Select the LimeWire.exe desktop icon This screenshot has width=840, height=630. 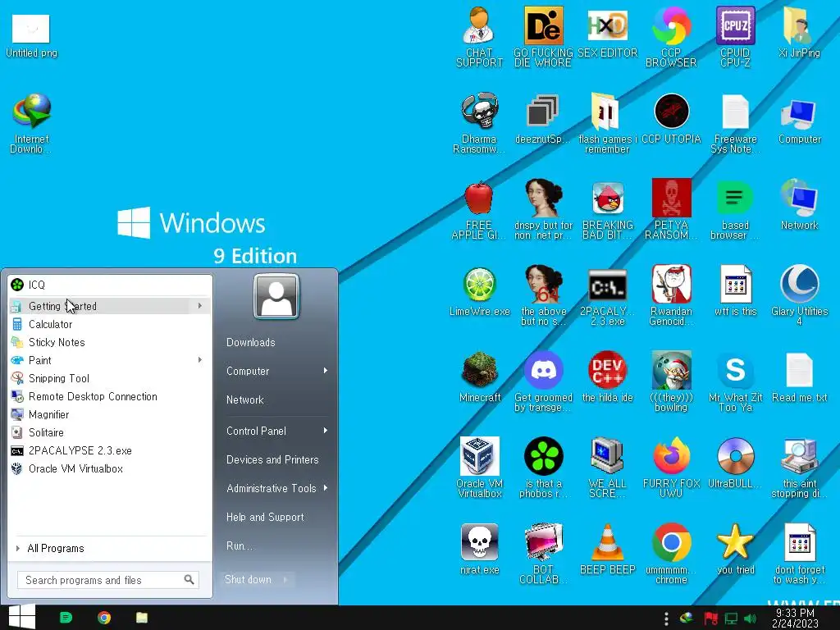(479, 291)
